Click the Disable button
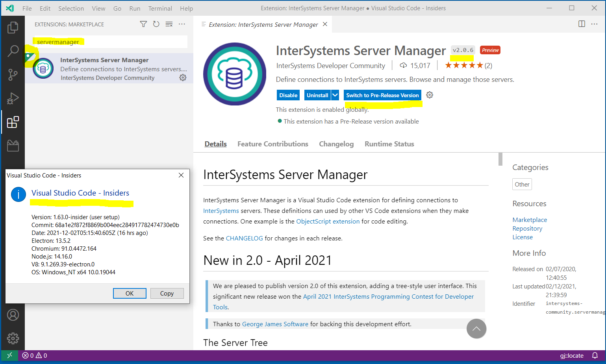Viewport: 606px width, 364px height. click(288, 95)
